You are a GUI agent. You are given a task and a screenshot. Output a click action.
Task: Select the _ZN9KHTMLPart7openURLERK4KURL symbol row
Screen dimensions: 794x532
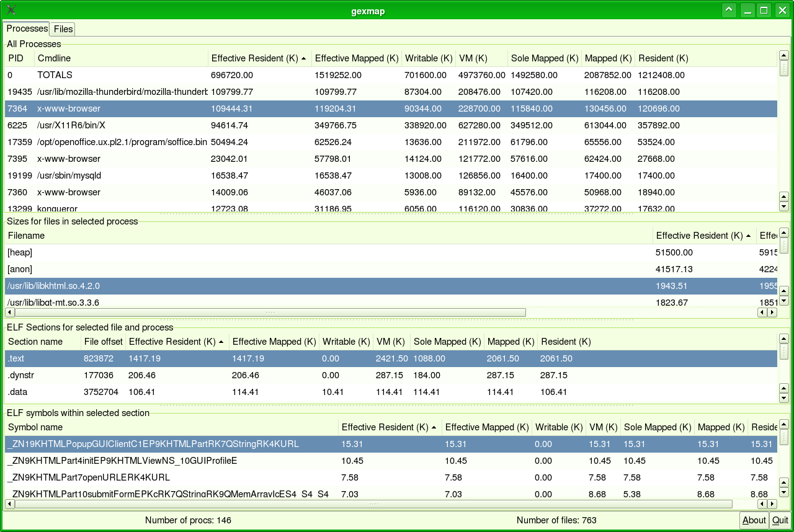[88, 477]
